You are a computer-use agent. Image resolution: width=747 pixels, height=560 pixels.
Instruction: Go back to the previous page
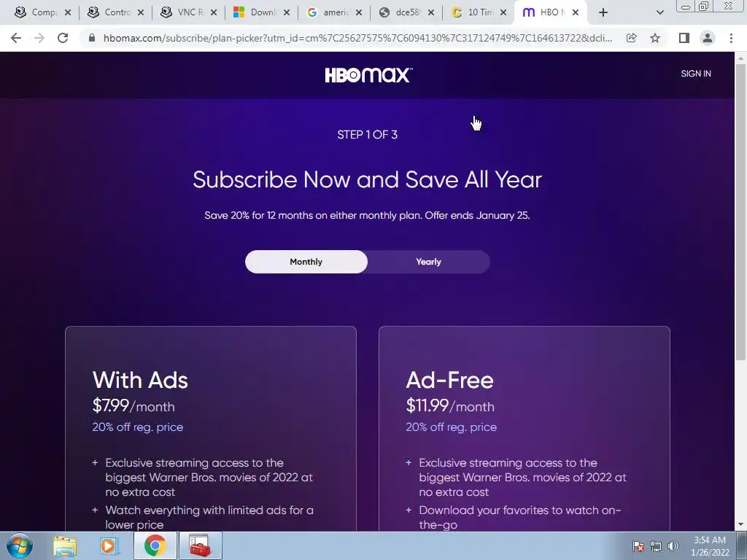click(16, 38)
